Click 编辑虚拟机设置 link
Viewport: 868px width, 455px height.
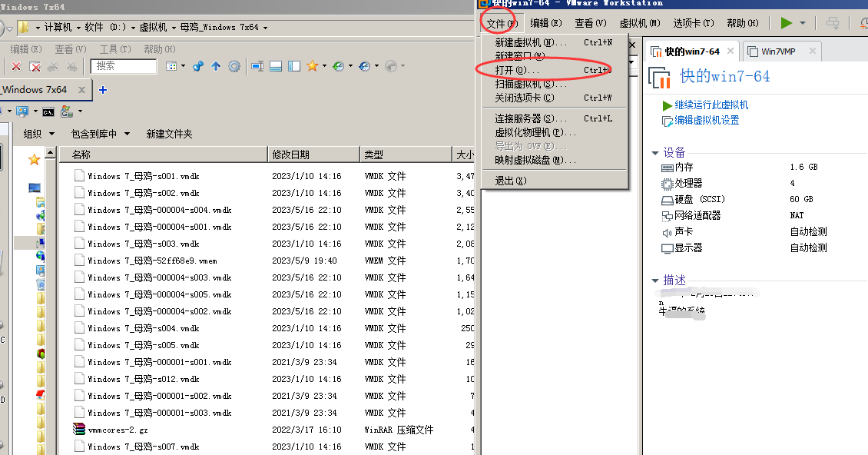(x=706, y=121)
